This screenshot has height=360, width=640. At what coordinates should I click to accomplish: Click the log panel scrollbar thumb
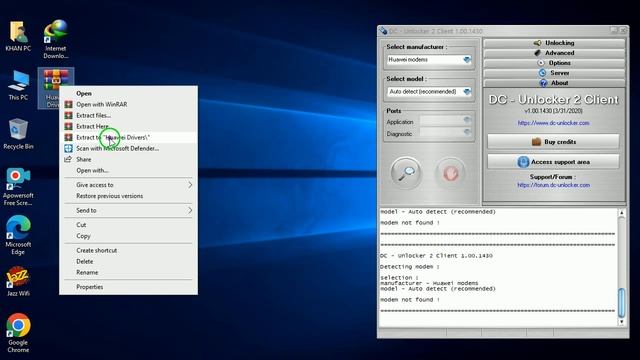(x=621, y=302)
